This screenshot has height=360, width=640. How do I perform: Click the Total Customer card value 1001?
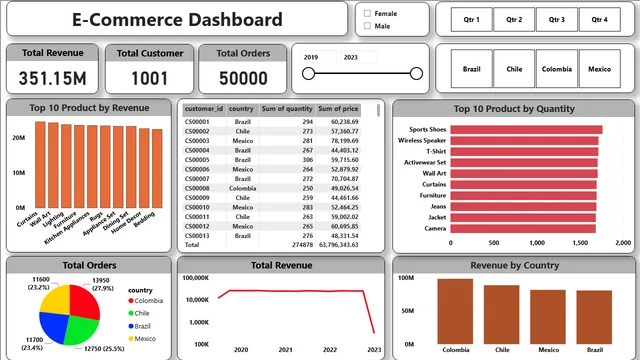coord(149,78)
